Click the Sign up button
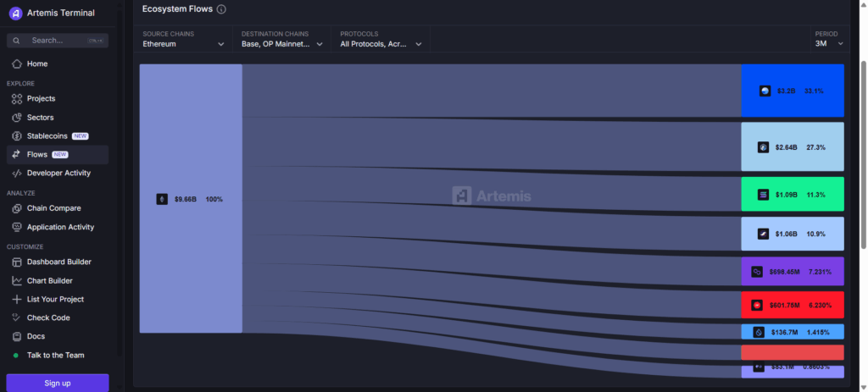868x392 pixels. (58, 384)
